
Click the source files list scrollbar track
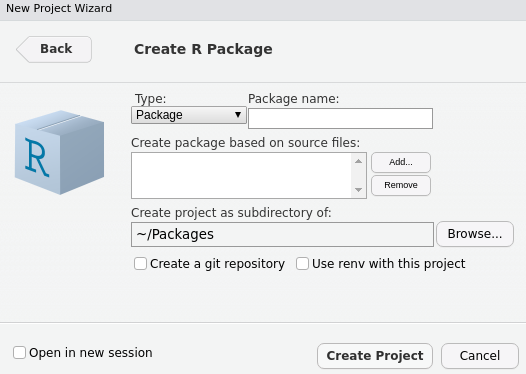358,175
